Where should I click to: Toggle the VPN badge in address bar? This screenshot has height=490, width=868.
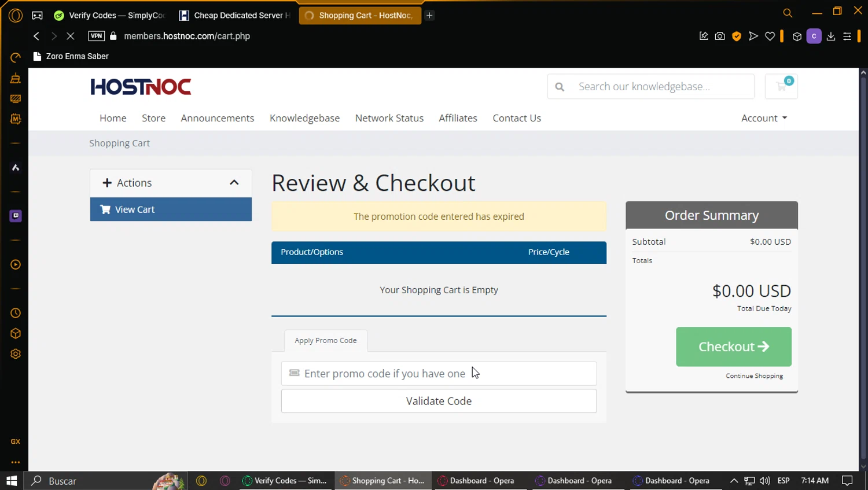(97, 36)
